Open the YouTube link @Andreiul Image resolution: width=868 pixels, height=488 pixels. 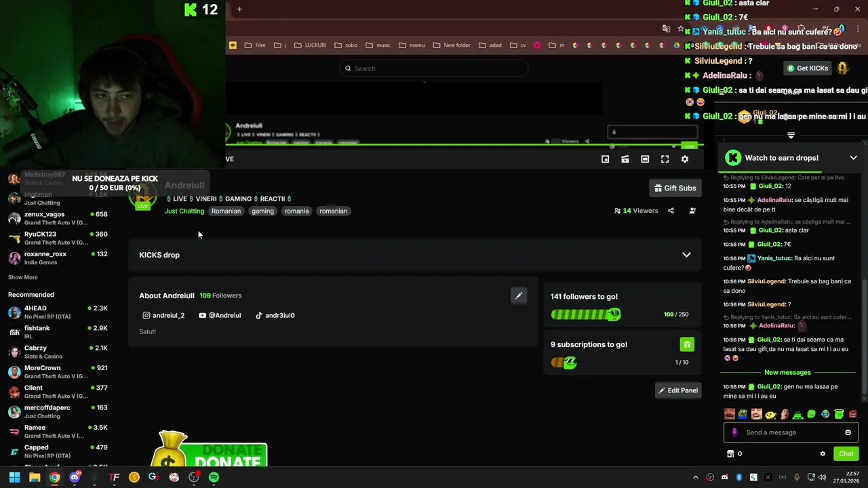(220, 315)
